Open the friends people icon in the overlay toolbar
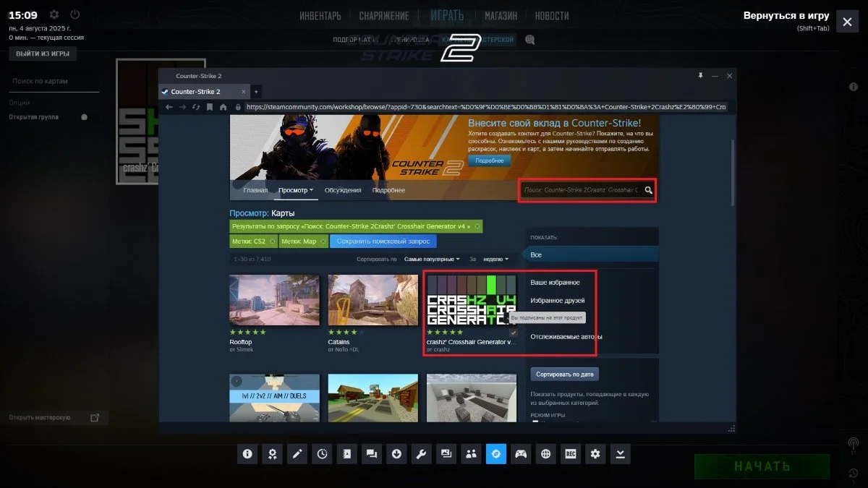 [471, 453]
